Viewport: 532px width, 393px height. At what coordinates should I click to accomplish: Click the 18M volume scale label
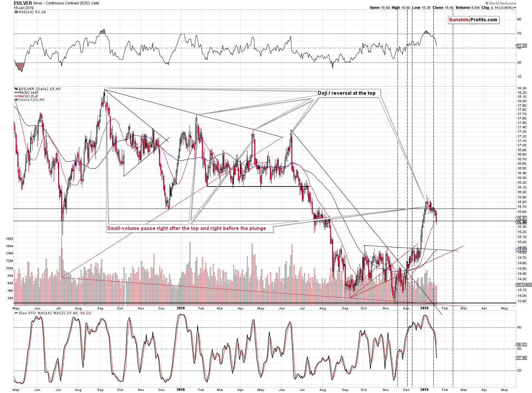coord(9,239)
